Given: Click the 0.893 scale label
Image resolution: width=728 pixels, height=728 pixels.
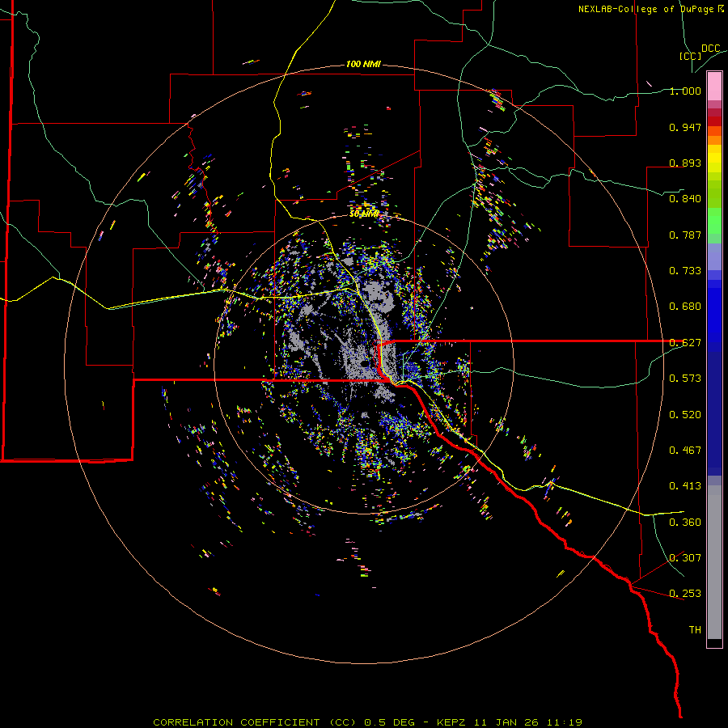Looking at the screenshot, I should coord(685,163).
